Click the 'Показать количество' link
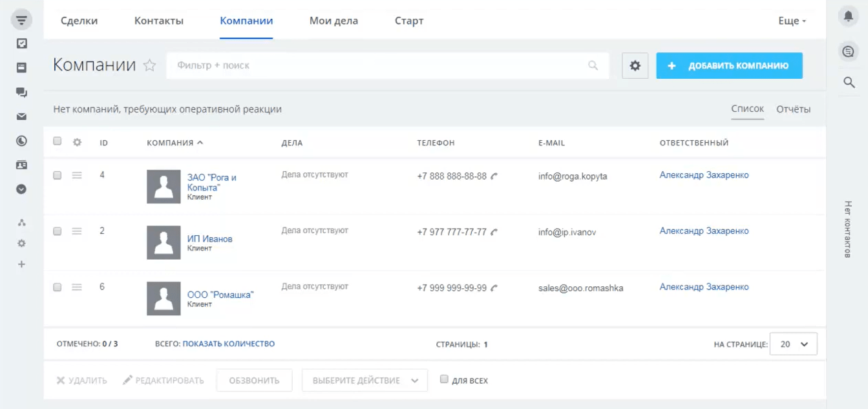 click(x=230, y=343)
